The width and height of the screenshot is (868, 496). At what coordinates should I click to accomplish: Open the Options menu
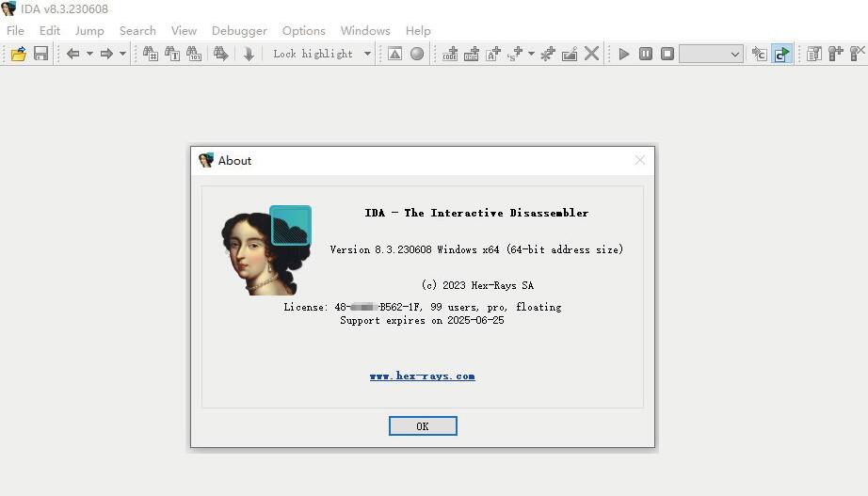pyautogui.click(x=304, y=30)
